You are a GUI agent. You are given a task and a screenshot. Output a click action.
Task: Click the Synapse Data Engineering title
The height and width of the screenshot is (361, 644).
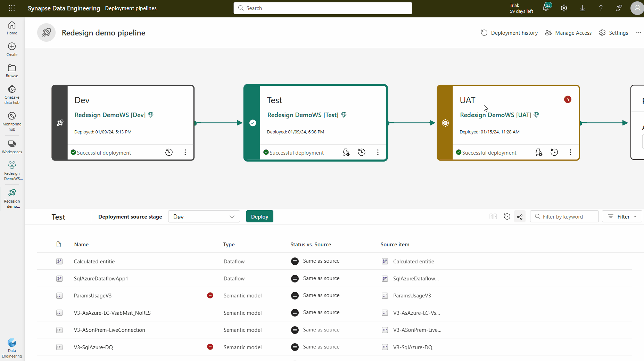coord(64,8)
